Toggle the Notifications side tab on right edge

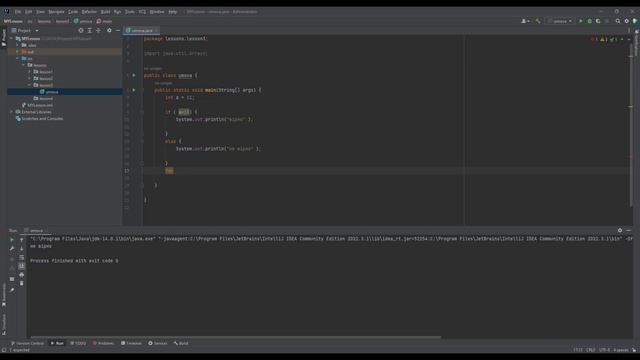click(636, 43)
